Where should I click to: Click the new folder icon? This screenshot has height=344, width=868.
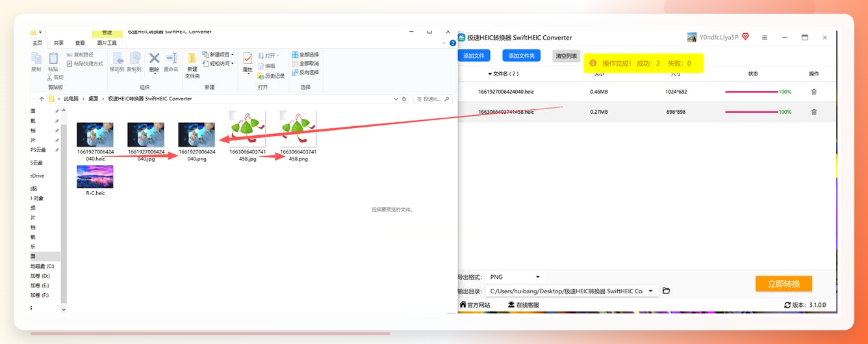point(192,59)
